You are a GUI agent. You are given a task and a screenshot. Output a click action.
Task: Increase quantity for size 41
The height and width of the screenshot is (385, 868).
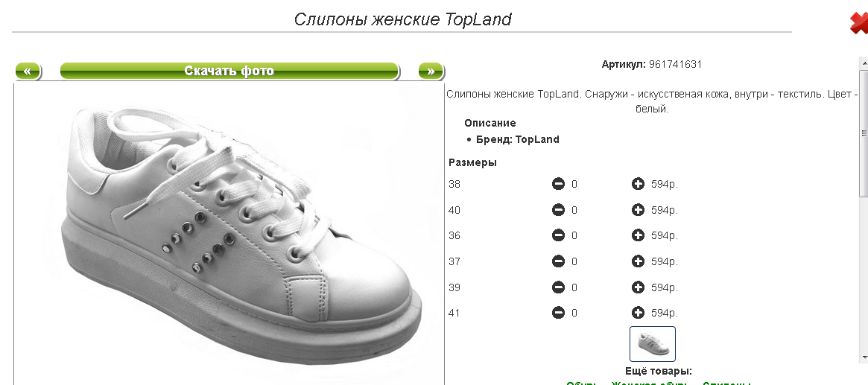pyautogui.click(x=638, y=313)
